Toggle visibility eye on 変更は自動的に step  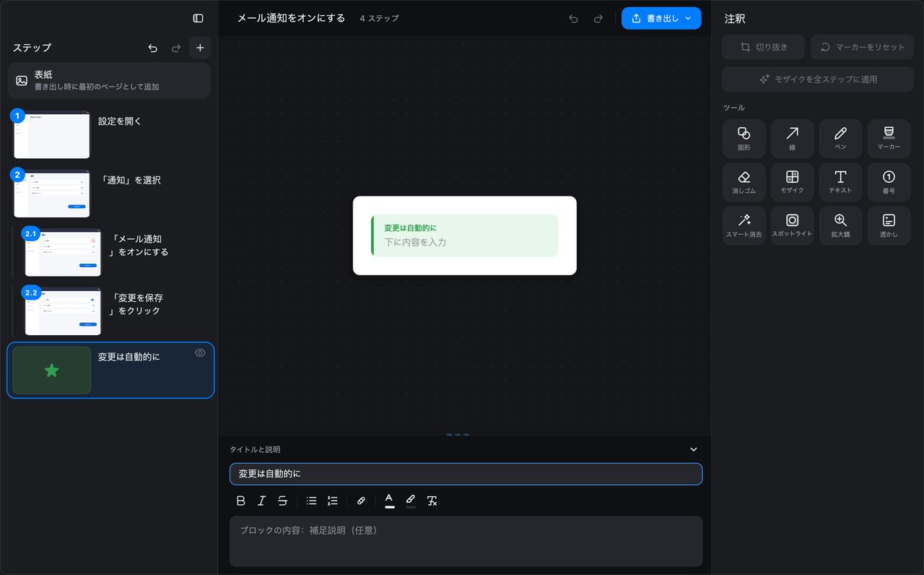tap(200, 353)
